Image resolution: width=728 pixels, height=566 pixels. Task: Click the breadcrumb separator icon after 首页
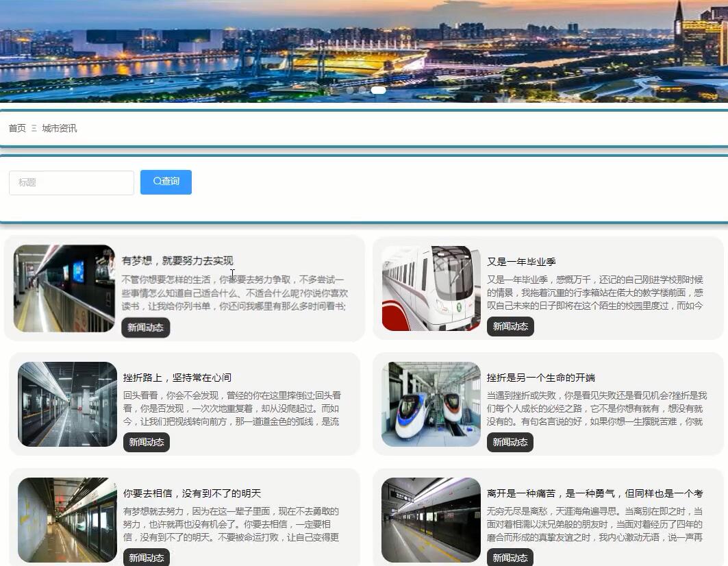[x=33, y=128]
